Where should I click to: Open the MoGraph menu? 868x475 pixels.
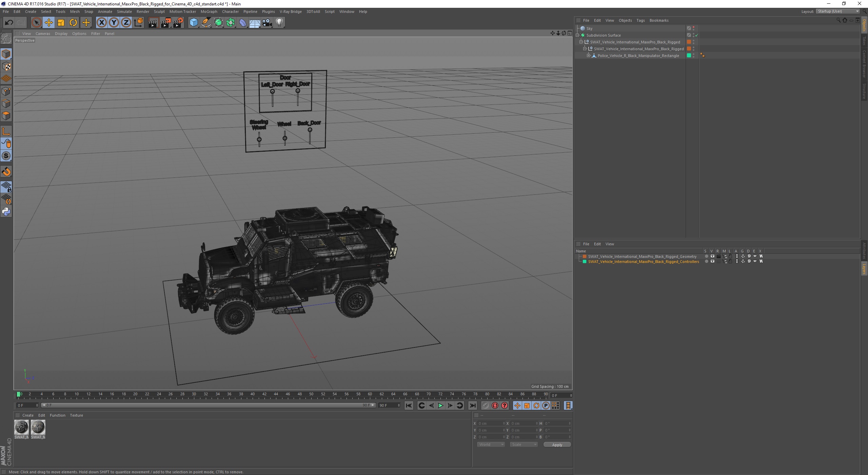click(209, 12)
